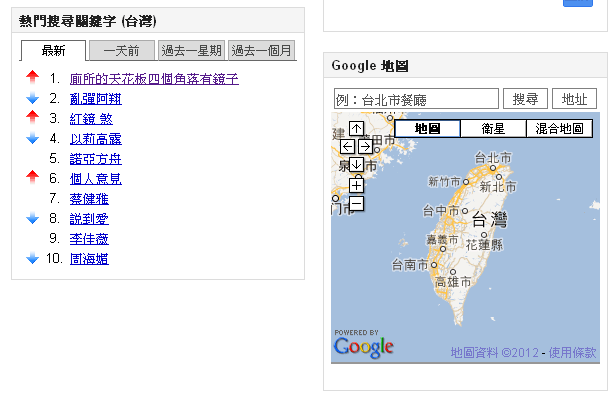Click the blue down arrow beside rank 2
The width and height of the screenshot is (615, 397).
pyautogui.click(x=33, y=98)
